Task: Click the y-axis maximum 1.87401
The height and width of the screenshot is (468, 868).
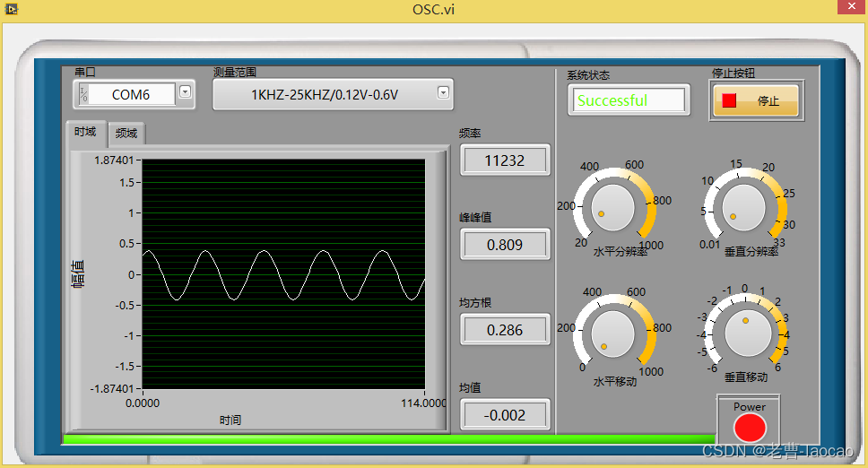Action: click(114, 160)
